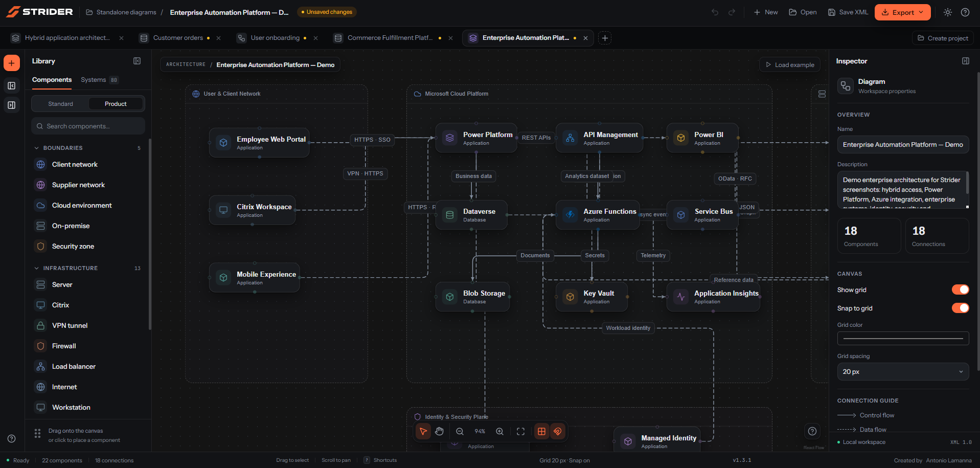This screenshot has height=468, width=980.
Task: Open help icon at sidebar bottom
Action: [x=12, y=439]
